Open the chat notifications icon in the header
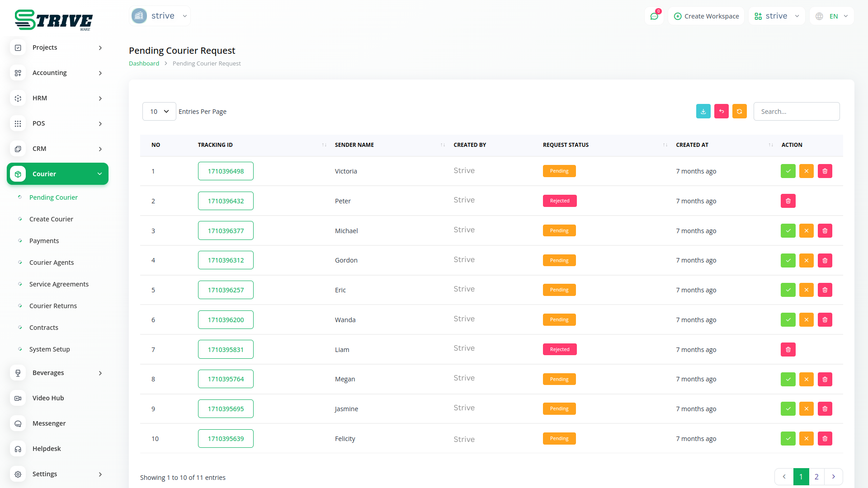 (x=654, y=16)
